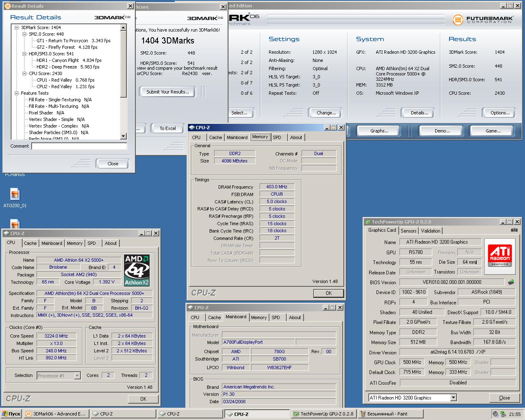Open Mainboard tab in CPU-Z CPU window
The image size is (525, 420).
(x=52, y=243)
